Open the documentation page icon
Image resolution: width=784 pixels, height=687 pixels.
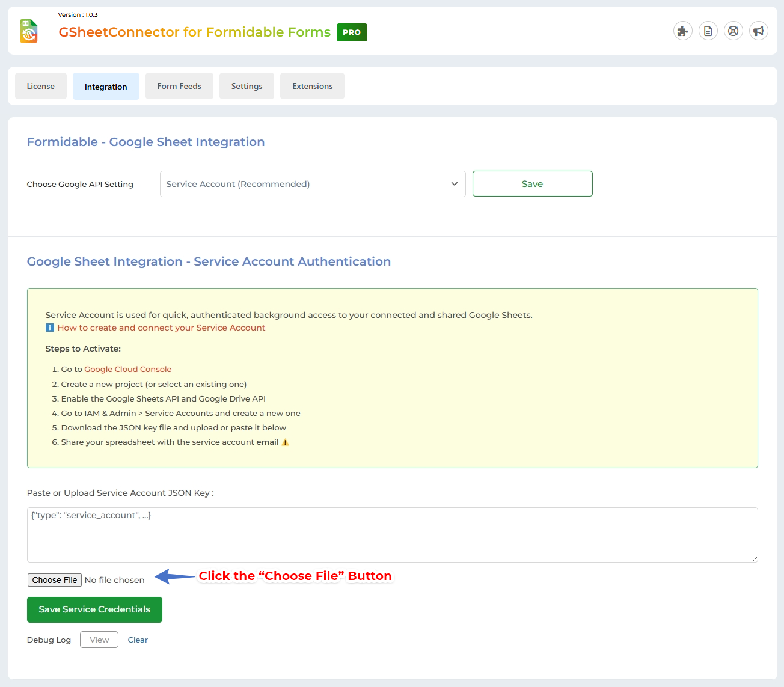[708, 31]
